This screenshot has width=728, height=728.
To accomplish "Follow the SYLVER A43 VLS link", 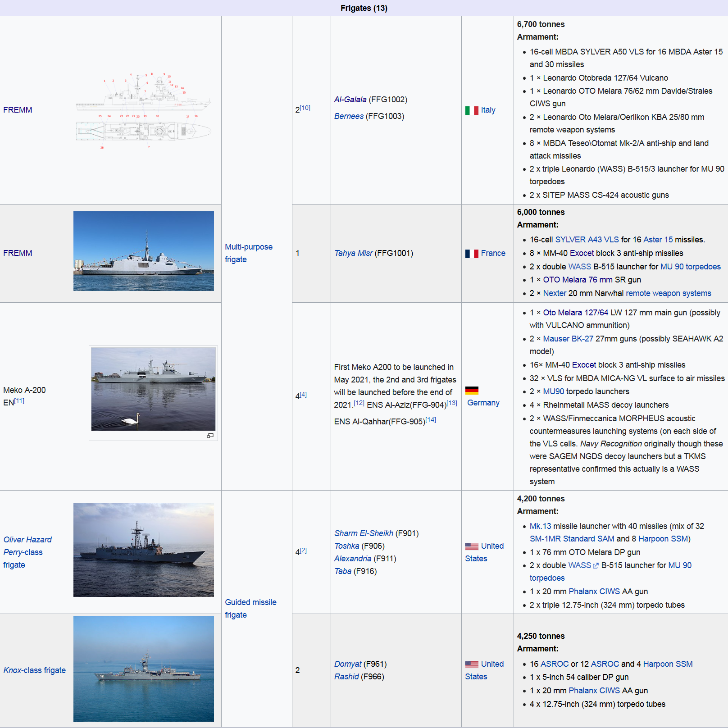I will click(587, 240).
